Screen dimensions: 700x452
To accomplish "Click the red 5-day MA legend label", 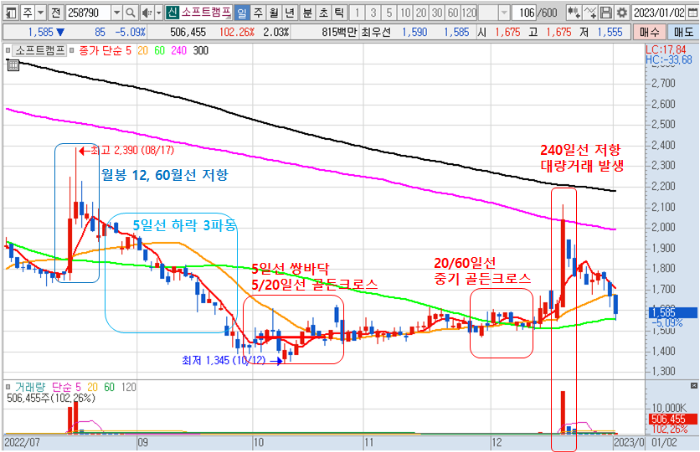I will tap(129, 50).
